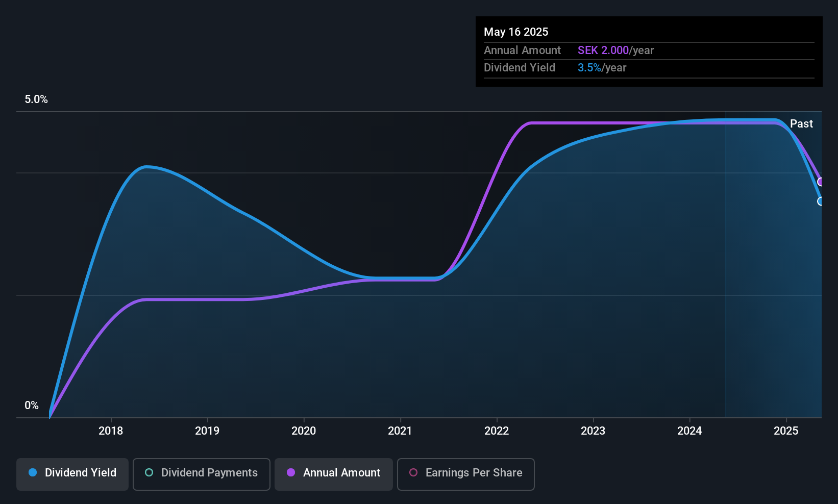
Task: Show the Earnings Per Share series
Action: coord(466,474)
